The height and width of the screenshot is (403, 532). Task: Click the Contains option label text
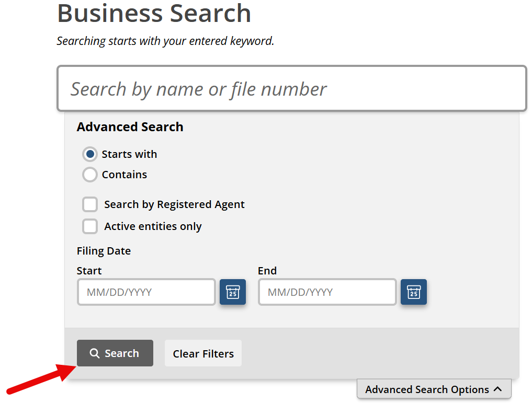pyautogui.click(x=124, y=175)
